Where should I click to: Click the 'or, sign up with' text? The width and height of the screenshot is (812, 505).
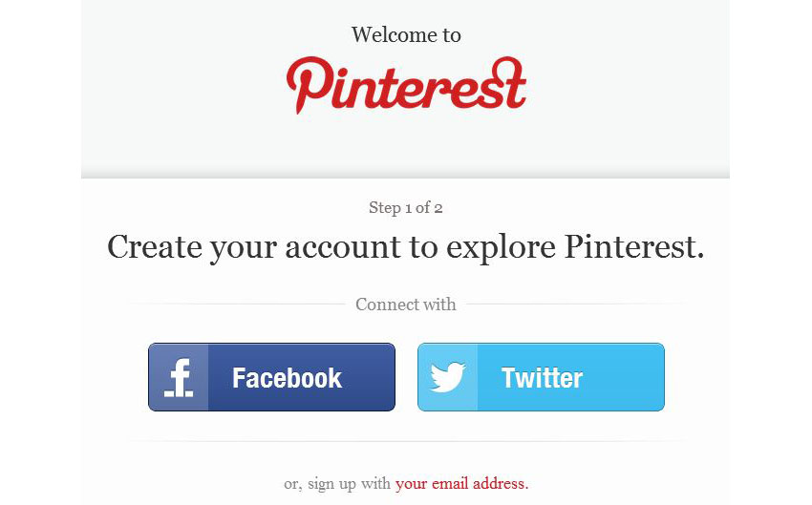click(336, 484)
